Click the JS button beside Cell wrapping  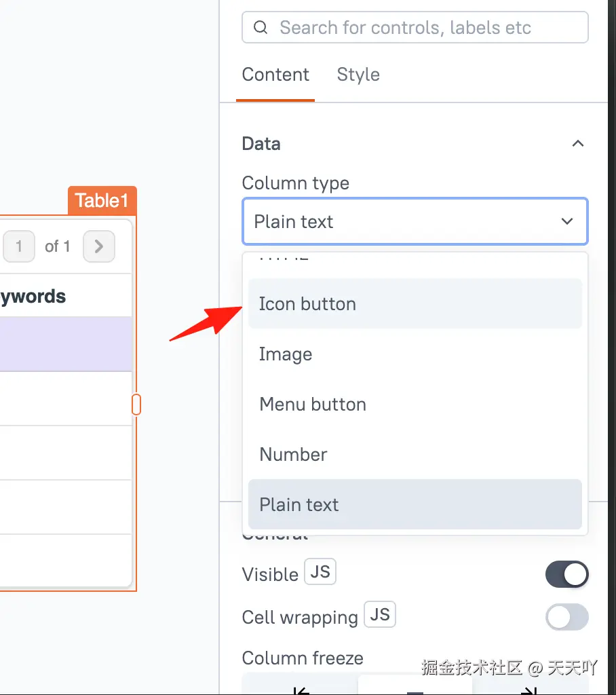click(380, 616)
